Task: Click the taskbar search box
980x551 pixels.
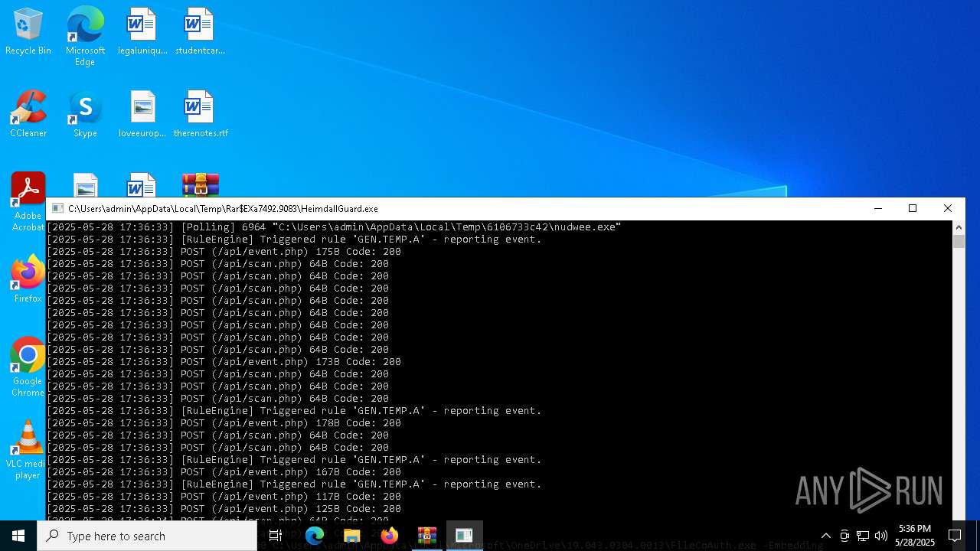Action: [x=147, y=536]
